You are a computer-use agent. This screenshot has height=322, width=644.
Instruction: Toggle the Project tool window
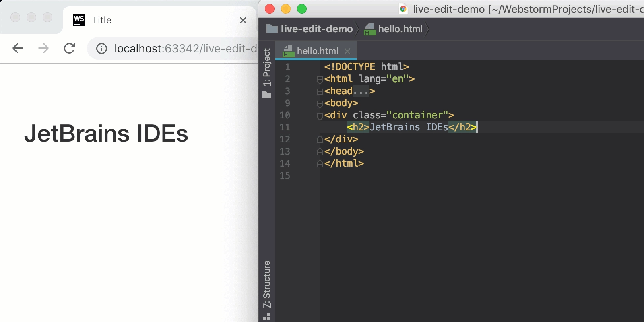267,73
